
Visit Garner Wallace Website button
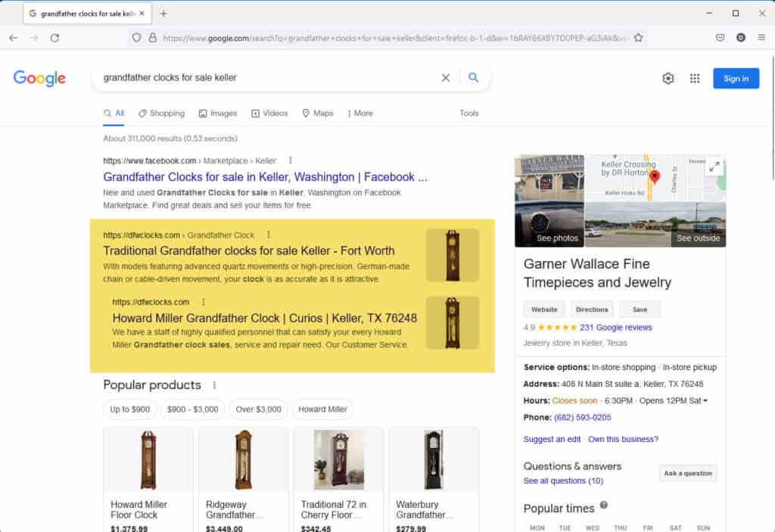tap(544, 309)
